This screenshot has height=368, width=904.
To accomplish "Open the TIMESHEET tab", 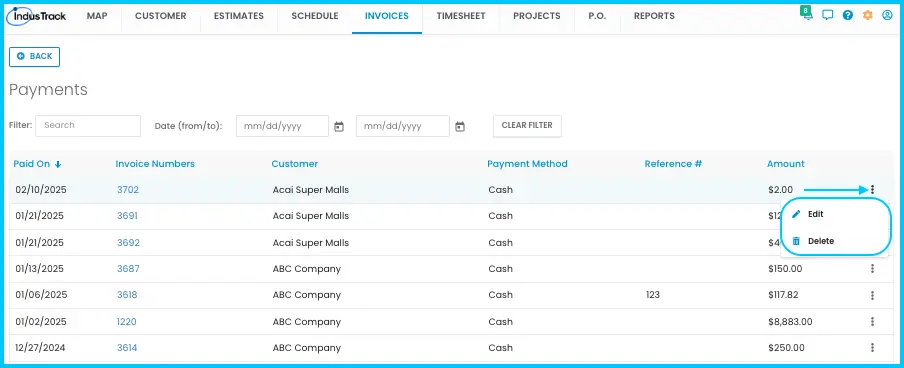I will pyautogui.click(x=461, y=16).
